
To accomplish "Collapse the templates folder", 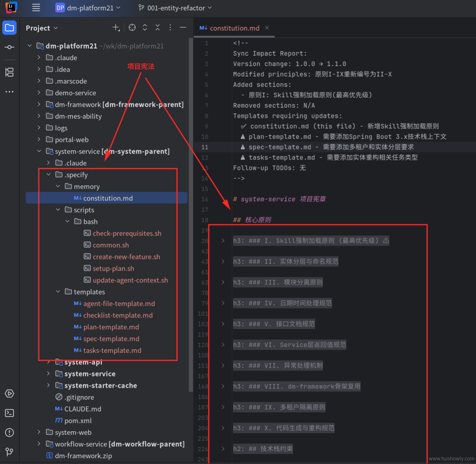I will (x=58, y=292).
